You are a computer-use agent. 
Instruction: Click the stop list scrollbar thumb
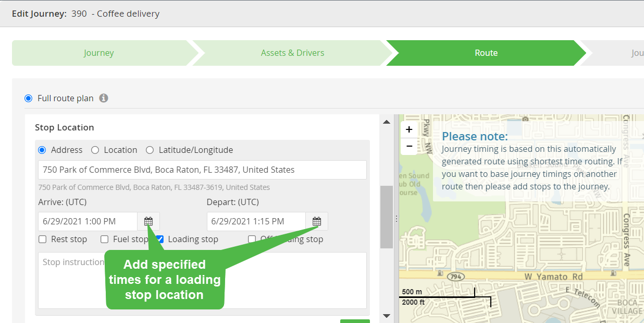pyautogui.click(x=387, y=217)
